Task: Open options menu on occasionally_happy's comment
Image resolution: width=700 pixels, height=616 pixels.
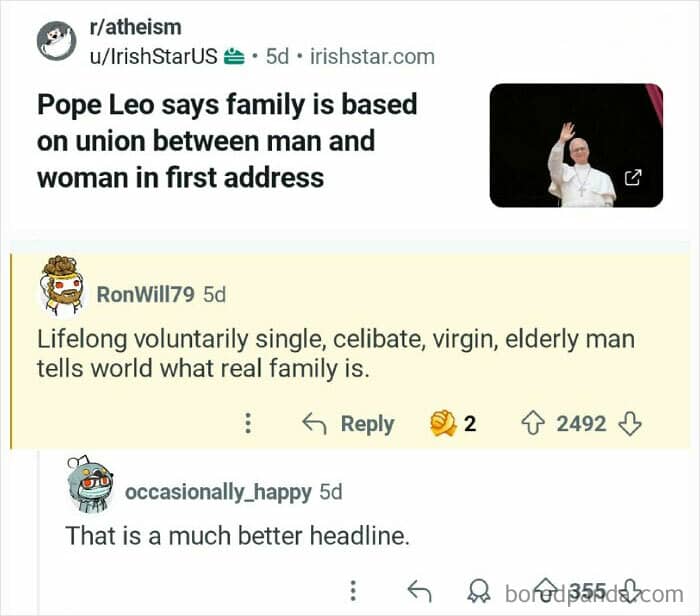Action: tap(353, 590)
